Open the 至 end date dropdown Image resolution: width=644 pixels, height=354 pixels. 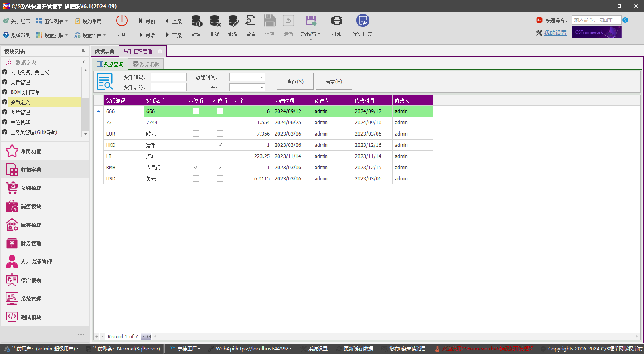pyautogui.click(x=262, y=87)
